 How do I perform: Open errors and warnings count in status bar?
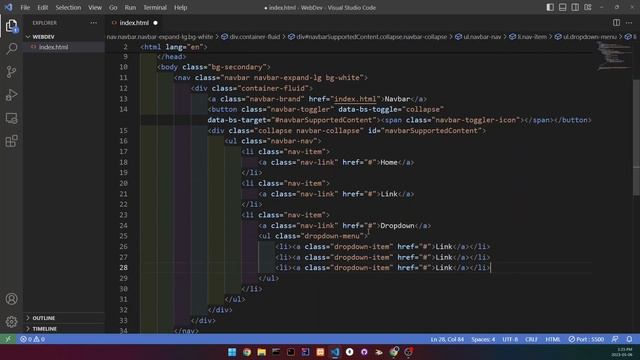(x=33, y=339)
